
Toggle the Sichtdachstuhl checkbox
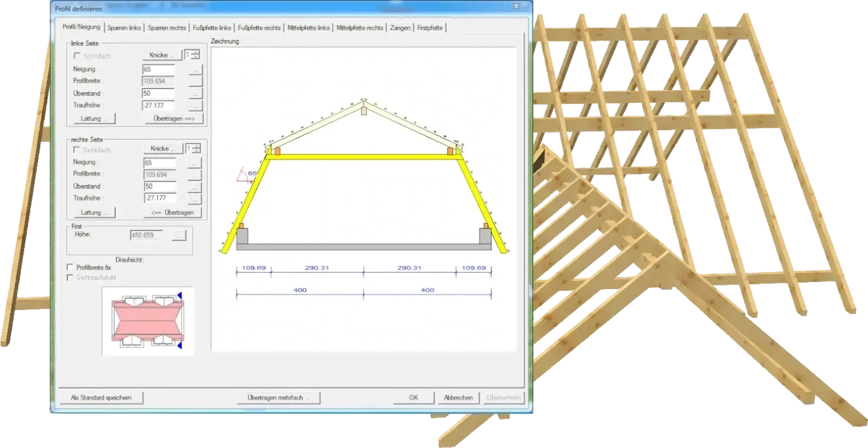(x=70, y=277)
